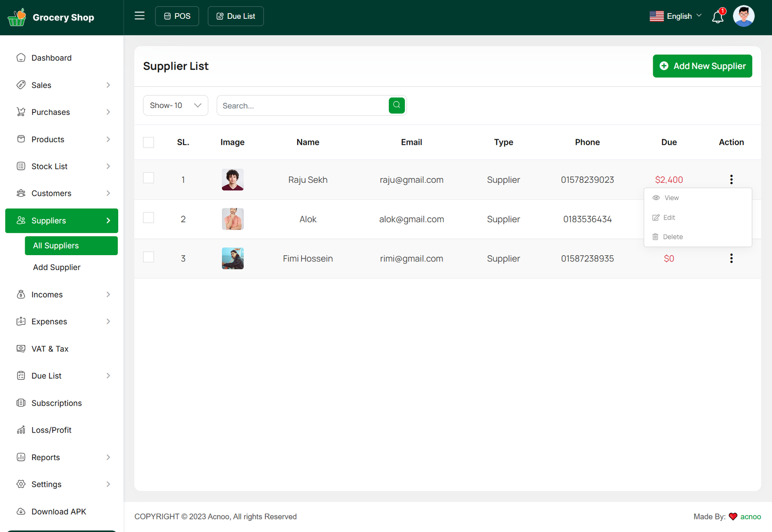Open Dashboard from the sidebar
Screen dimensions: 772x532
(51, 58)
